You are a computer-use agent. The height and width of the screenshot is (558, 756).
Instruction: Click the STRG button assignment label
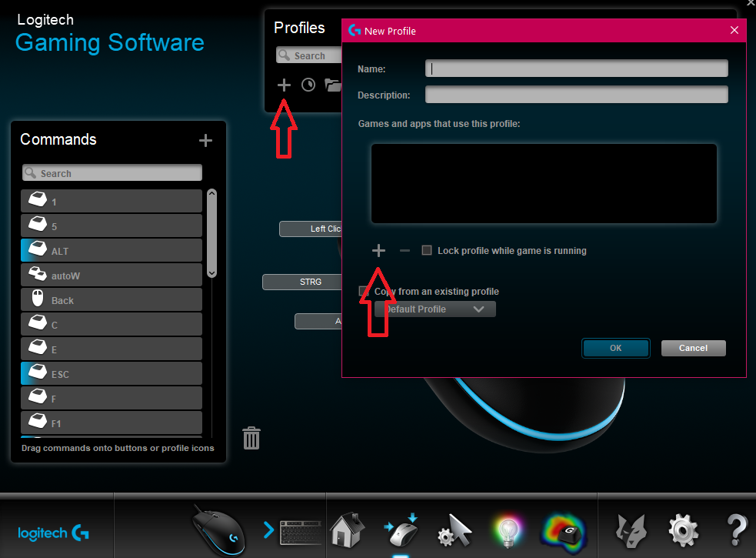point(302,282)
